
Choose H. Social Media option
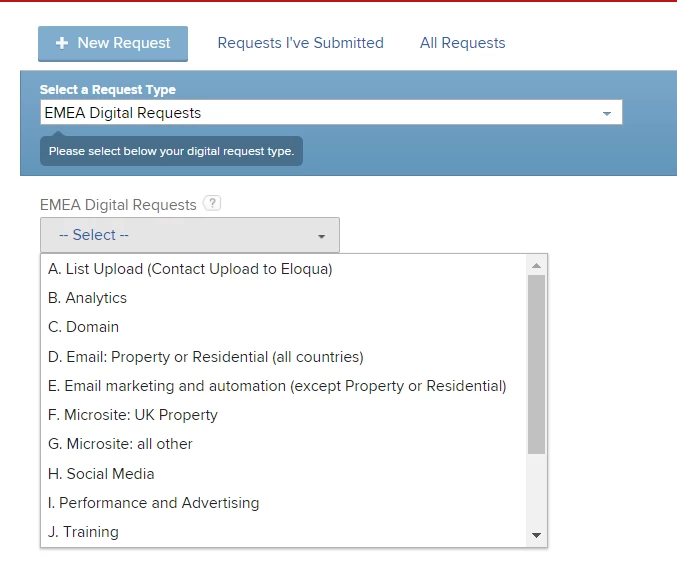(284, 474)
